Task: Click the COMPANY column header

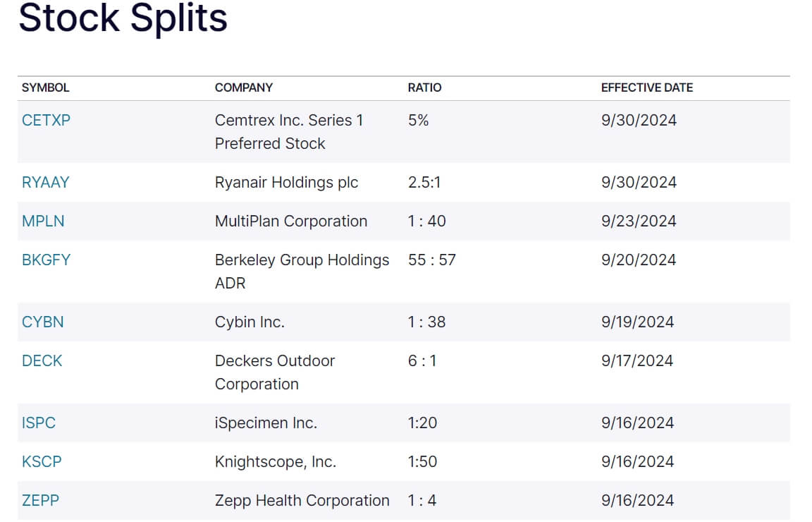Action: coord(243,87)
